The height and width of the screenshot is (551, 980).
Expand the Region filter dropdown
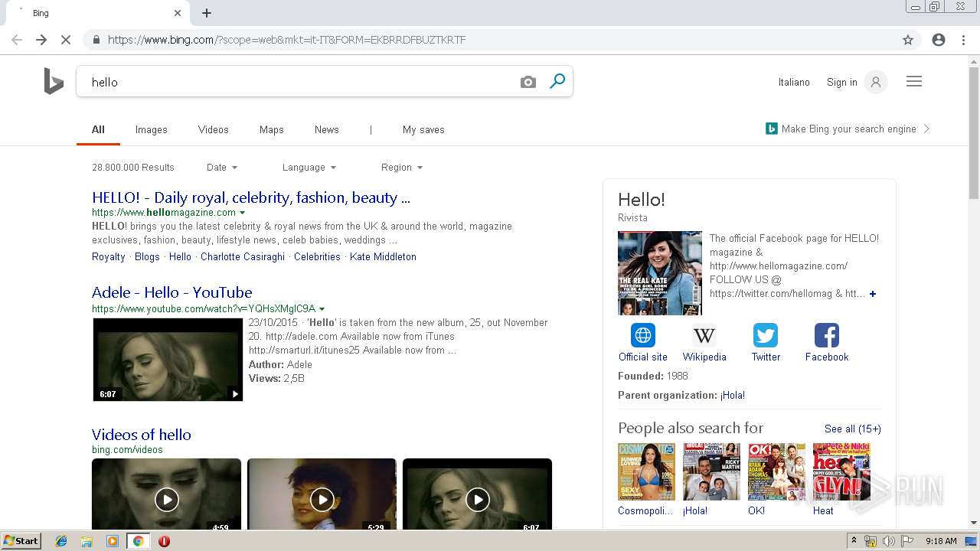(x=402, y=168)
